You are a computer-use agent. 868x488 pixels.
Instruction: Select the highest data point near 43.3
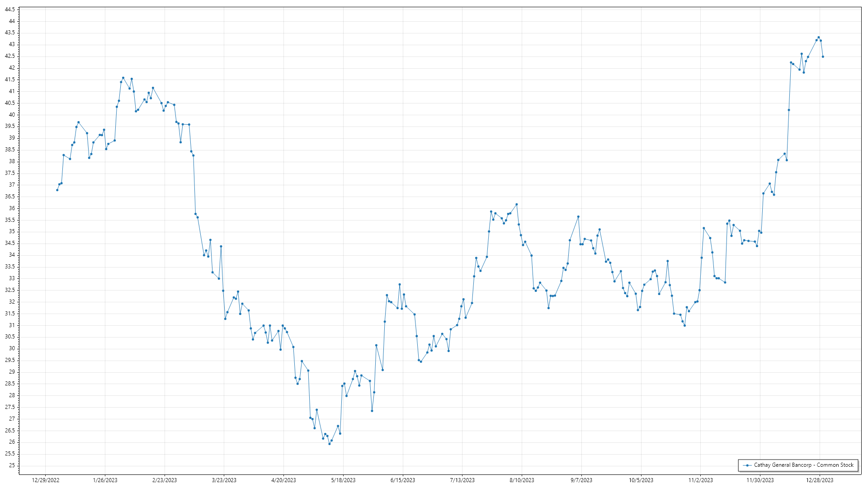(x=819, y=38)
